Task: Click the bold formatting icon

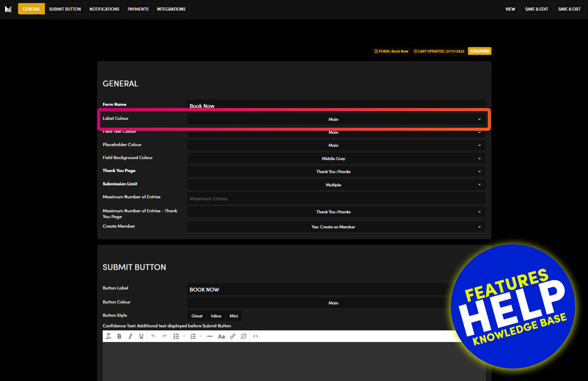Action: click(119, 336)
